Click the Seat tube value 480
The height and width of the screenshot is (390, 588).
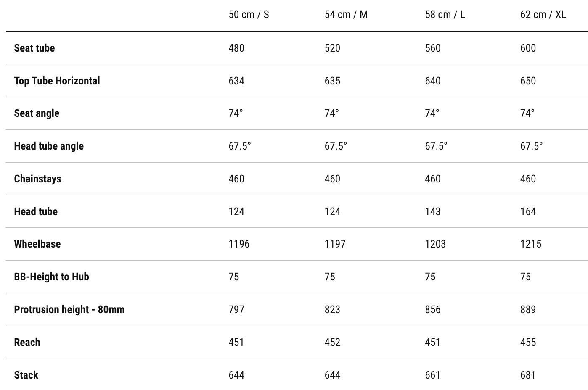pos(236,48)
